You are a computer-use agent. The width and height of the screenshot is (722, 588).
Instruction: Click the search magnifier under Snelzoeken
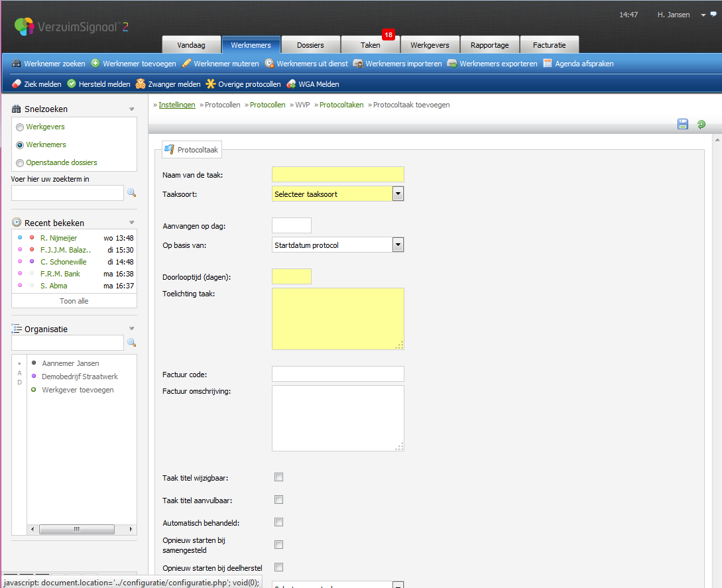[x=131, y=193]
